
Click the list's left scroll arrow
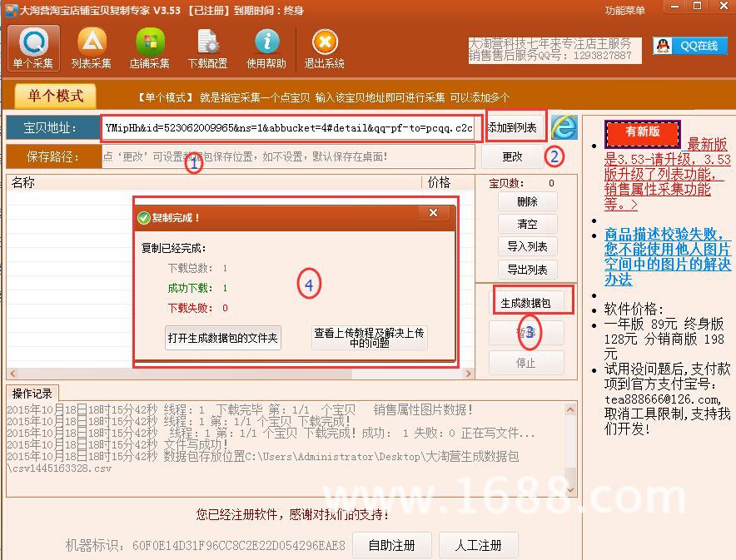(x=12, y=374)
